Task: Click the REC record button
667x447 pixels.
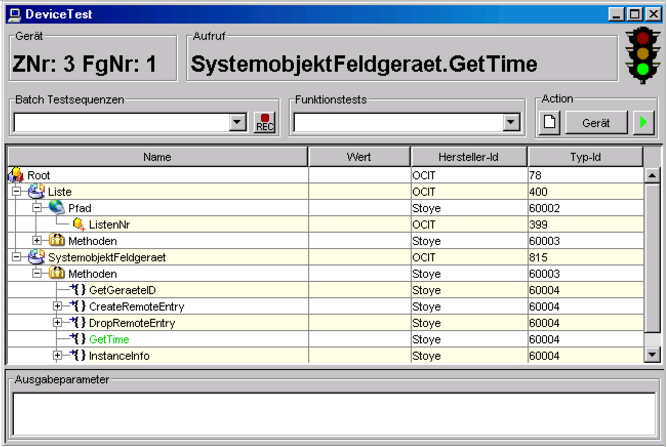Action: point(264,122)
